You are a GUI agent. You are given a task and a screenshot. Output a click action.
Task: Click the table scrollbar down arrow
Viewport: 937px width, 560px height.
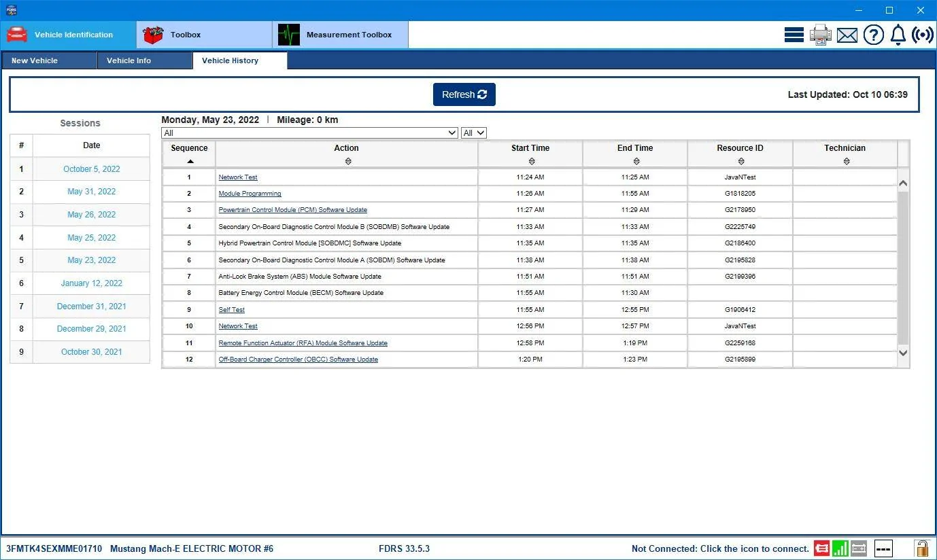click(x=903, y=353)
